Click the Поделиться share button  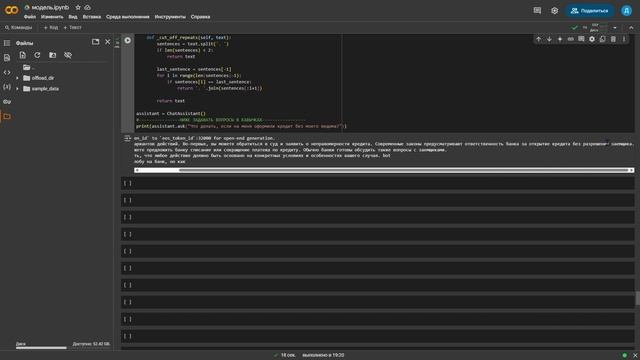click(590, 11)
